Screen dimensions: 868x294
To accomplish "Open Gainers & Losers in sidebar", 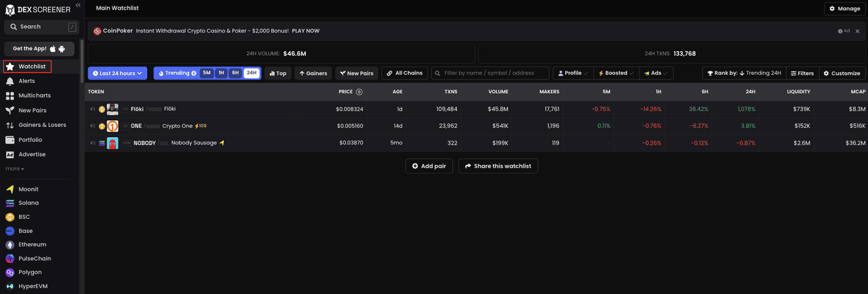I will pos(42,125).
